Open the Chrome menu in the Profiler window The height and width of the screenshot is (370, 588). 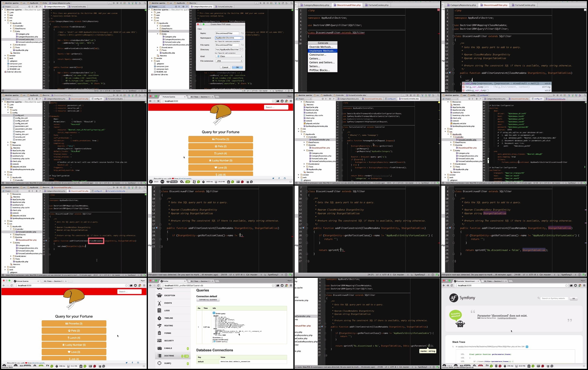point(291,285)
